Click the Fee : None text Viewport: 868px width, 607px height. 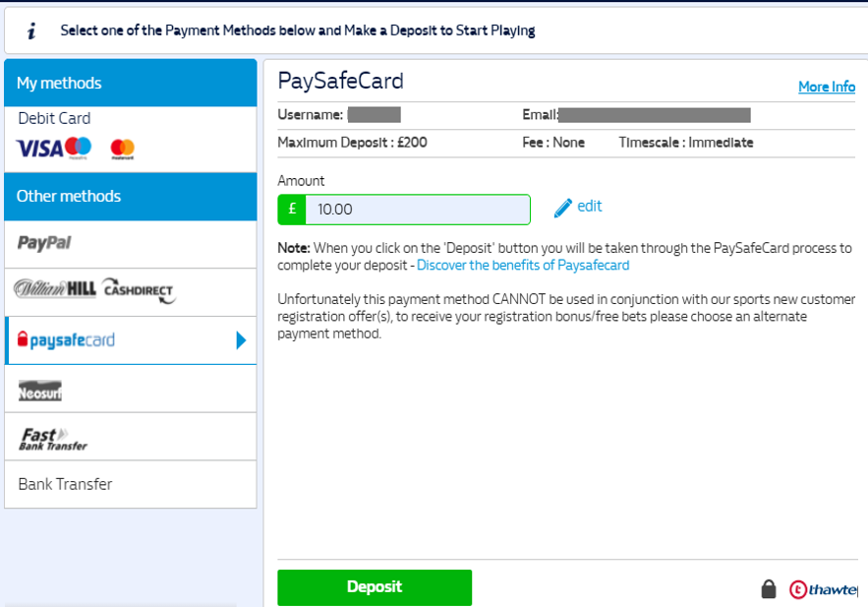[553, 143]
